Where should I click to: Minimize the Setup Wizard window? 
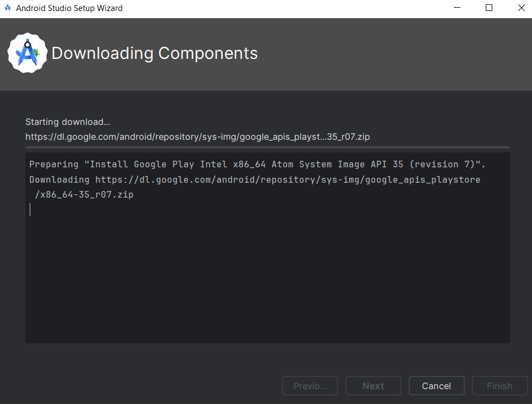tap(457, 8)
